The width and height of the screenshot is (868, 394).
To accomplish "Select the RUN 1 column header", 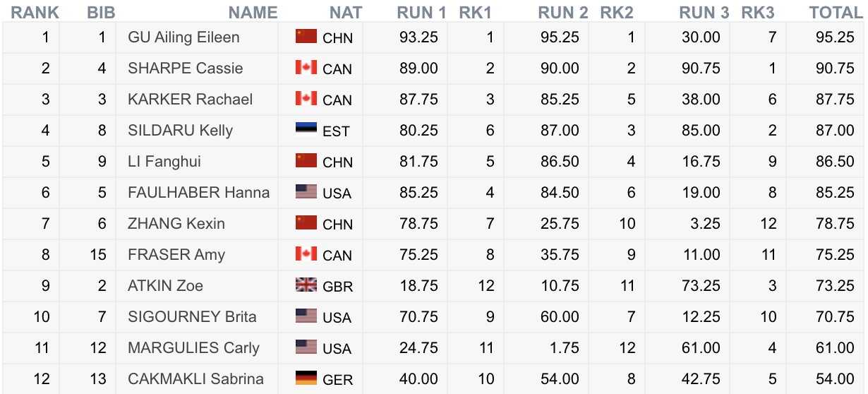I will pos(421,13).
